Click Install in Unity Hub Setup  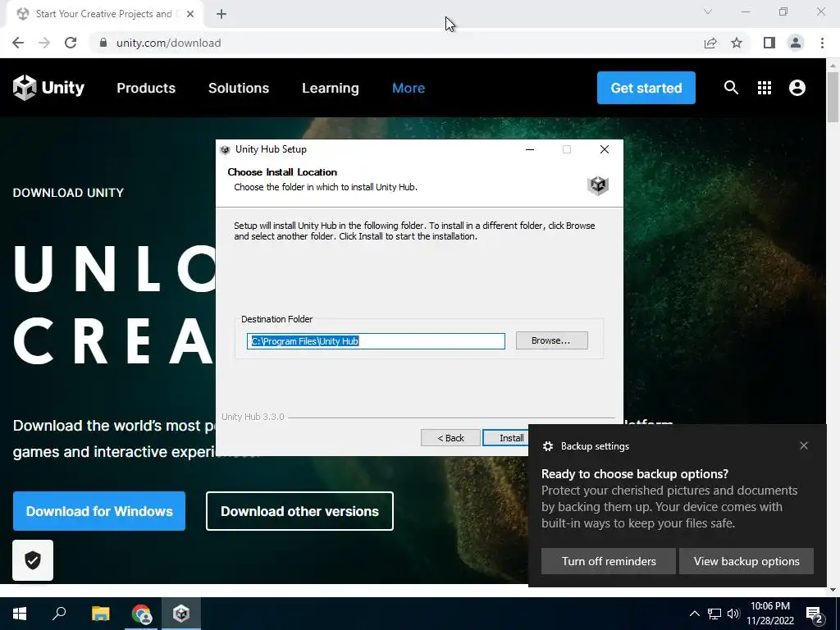point(505,438)
